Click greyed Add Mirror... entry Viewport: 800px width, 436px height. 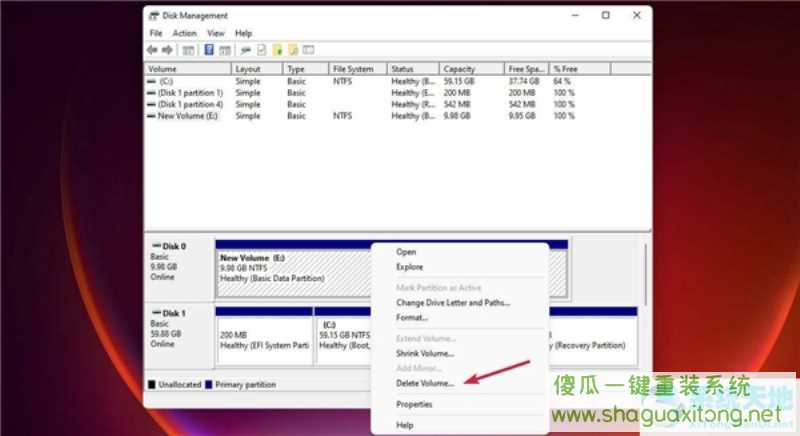pyautogui.click(x=419, y=368)
